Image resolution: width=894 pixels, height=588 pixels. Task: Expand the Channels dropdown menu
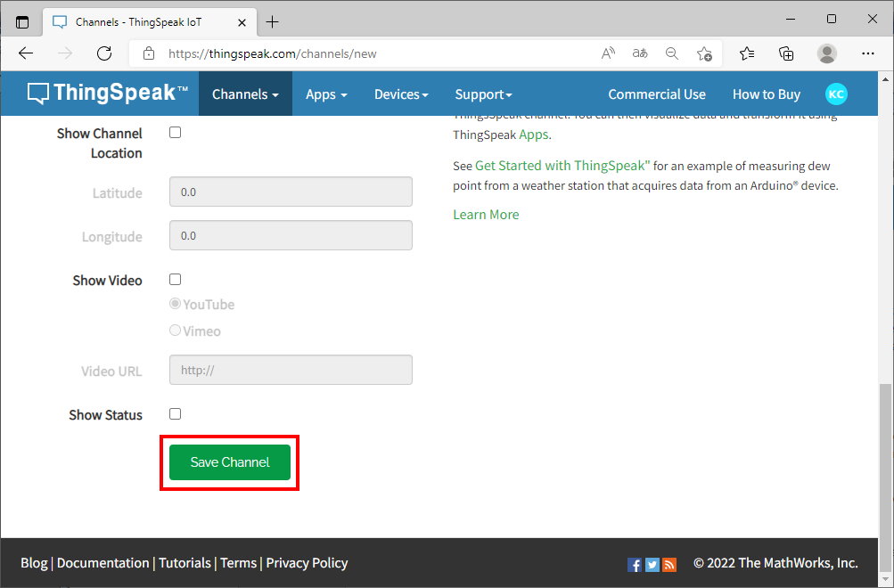(x=245, y=94)
